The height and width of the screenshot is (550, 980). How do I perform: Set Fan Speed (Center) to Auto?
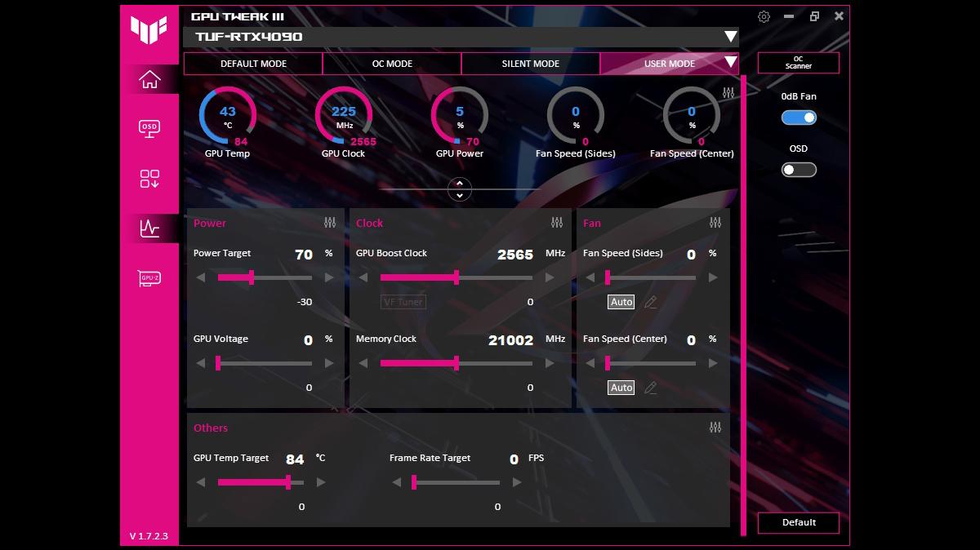point(621,387)
